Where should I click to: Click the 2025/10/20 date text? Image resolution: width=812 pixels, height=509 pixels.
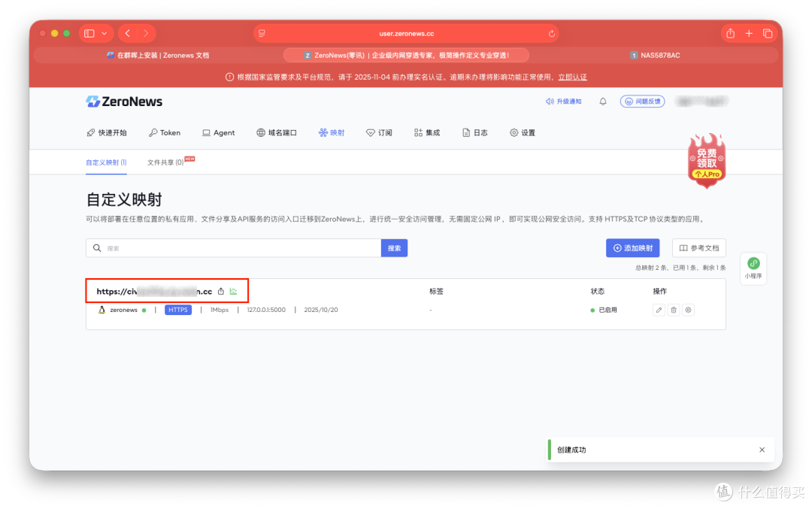(321, 311)
